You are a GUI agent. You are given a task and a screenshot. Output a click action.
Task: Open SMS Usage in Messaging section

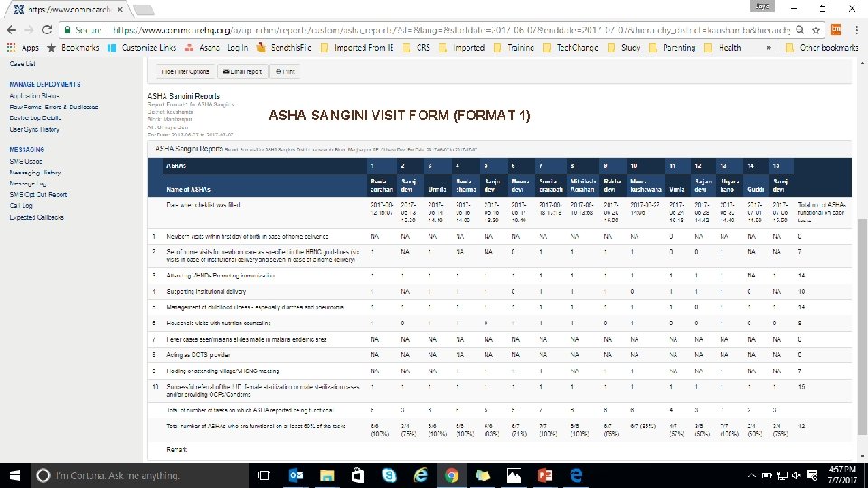pyautogui.click(x=26, y=161)
